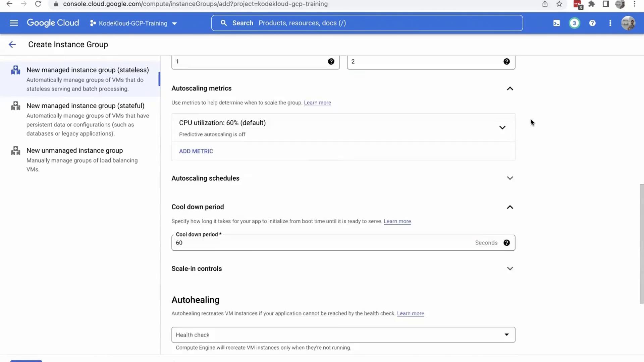Expand the Scale-in controls section

tap(510, 269)
